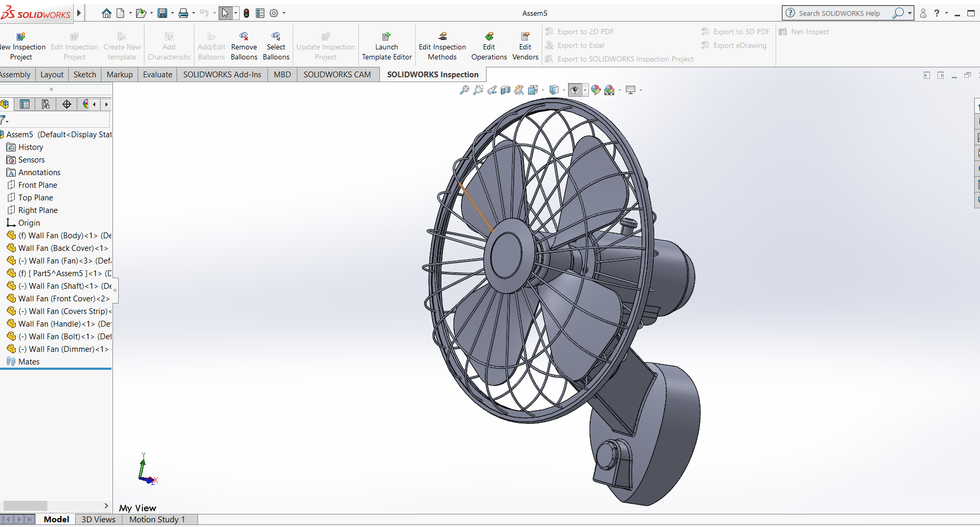The height and width of the screenshot is (527, 980).
Task: Open Display Style dropdown arrow
Action: pyautogui.click(x=564, y=90)
